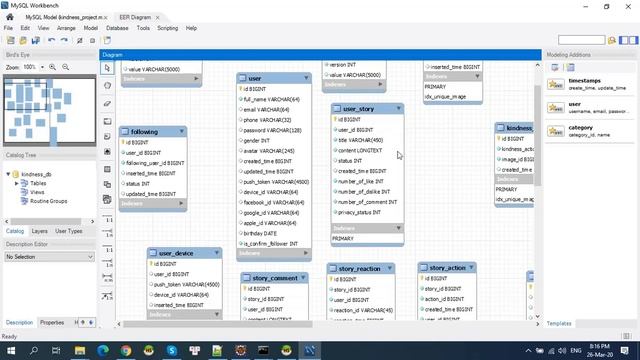Expand the Tables tree node
This screenshot has width=640, height=360.
16,183
